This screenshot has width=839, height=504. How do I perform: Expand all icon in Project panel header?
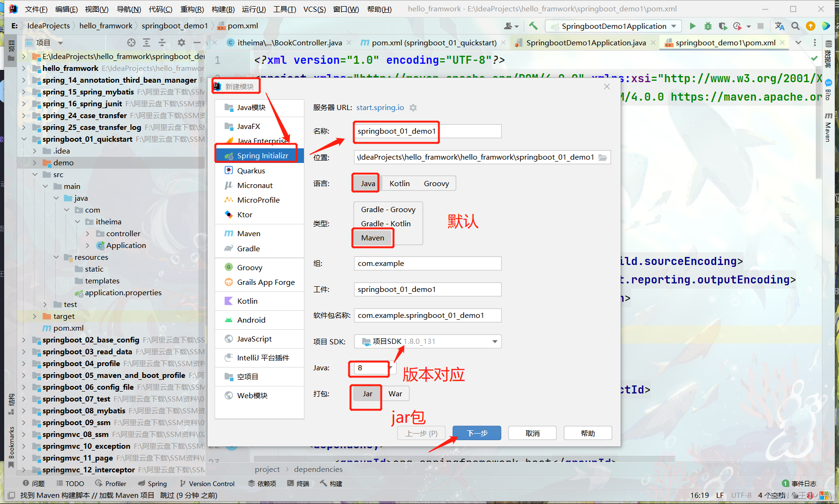(147, 43)
